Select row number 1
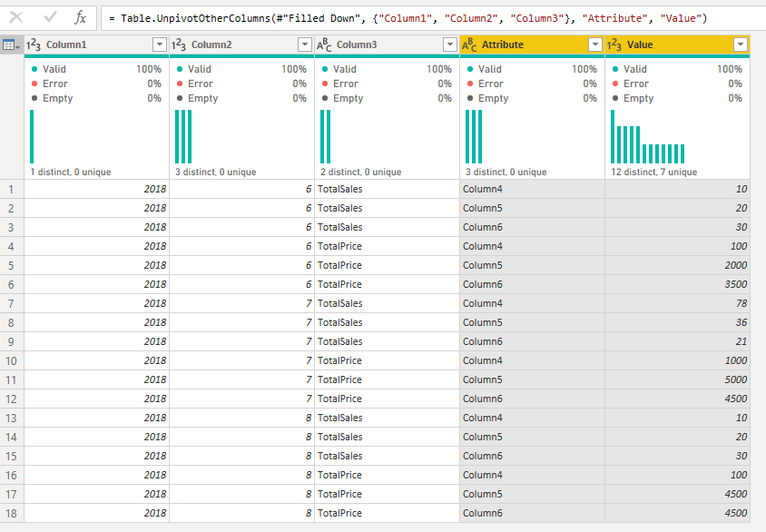766x532 pixels. pyautogui.click(x=11, y=189)
